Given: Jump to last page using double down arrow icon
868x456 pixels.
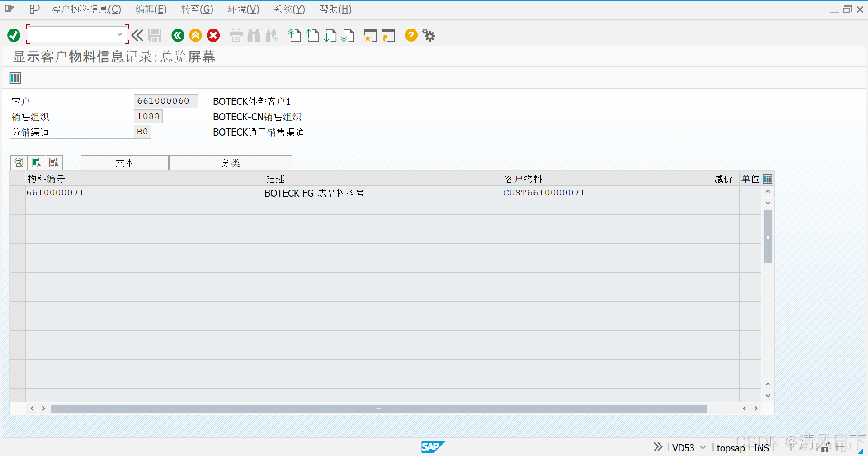Looking at the screenshot, I should click(348, 35).
